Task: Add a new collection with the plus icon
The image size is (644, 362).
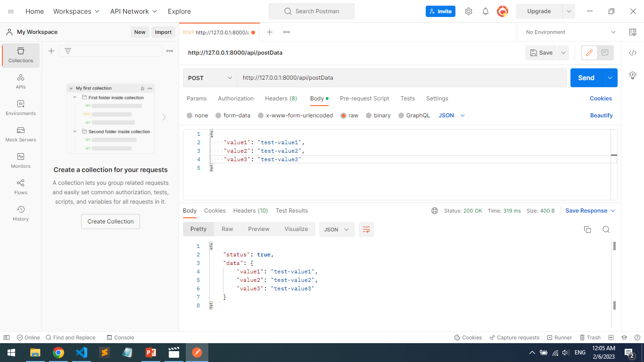Action: [x=51, y=51]
